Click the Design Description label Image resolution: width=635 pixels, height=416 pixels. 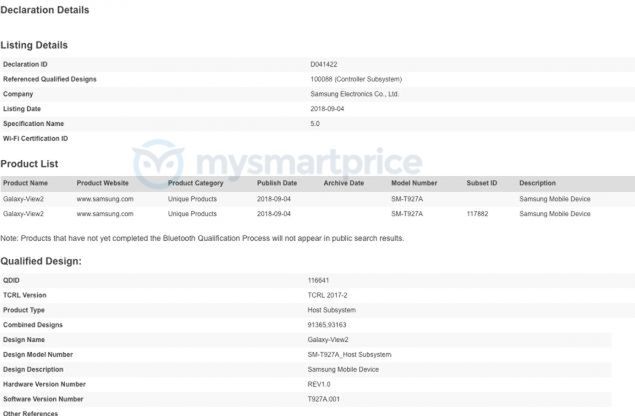[x=33, y=369]
